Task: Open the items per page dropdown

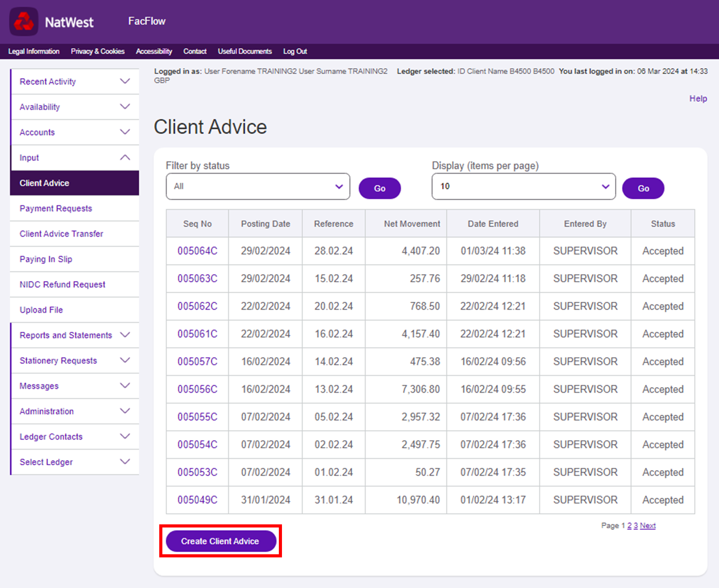Action: click(x=523, y=186)
